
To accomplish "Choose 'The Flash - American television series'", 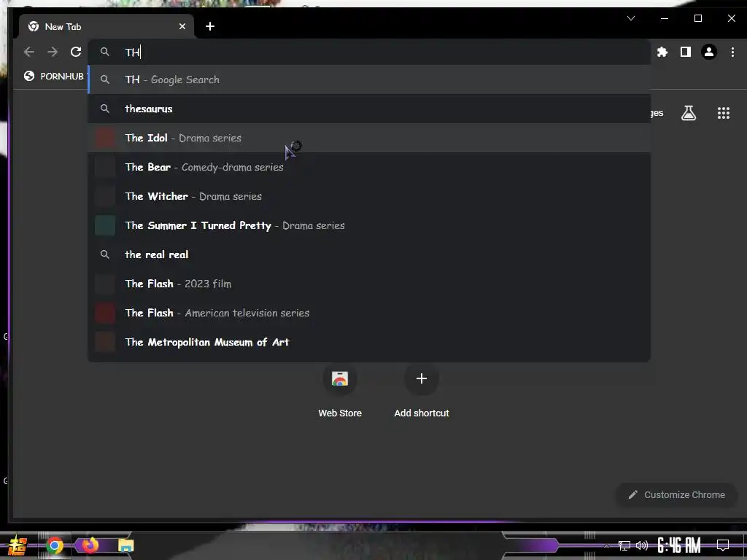I will pyautogui.click(x=369, y=313).
